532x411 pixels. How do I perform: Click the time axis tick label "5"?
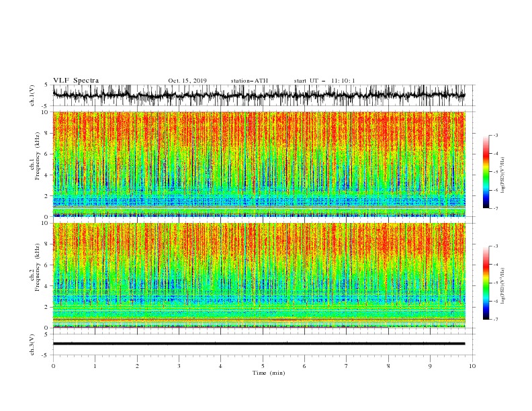[263, 366]
